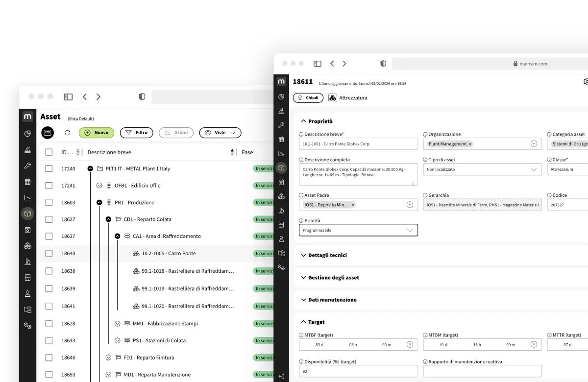Collapse the PR1 - Produzione node
The height and width of the screenshot is (382, 588).
tap(99, 202)
